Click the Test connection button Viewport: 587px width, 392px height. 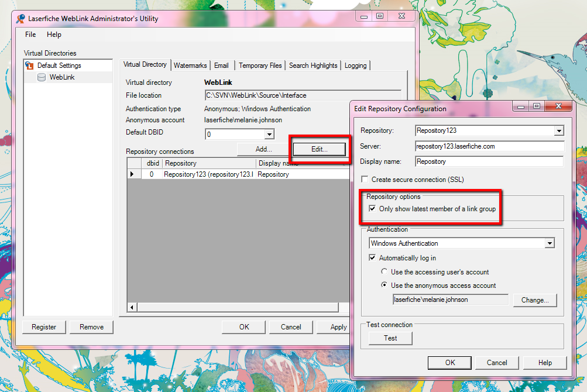coord(390,338)
